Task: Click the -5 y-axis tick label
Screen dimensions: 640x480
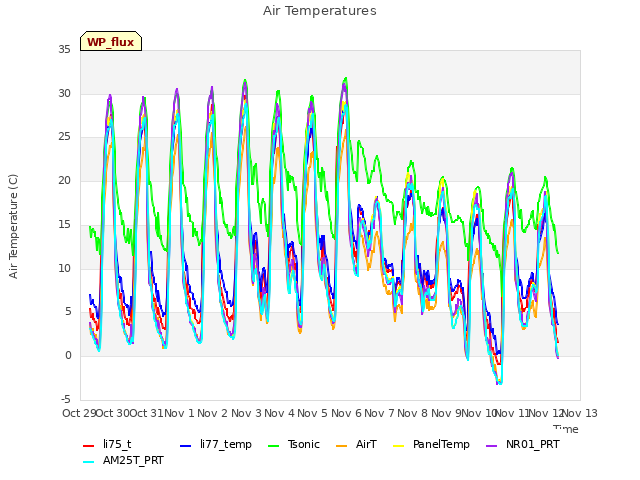Action: pos(65,399)
